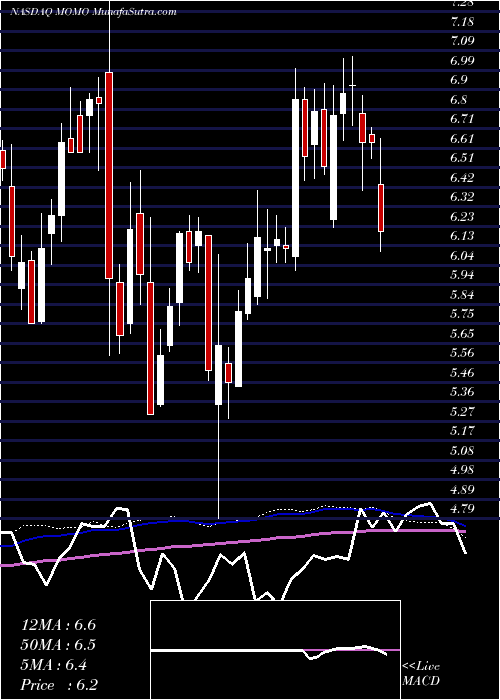Click the 5MA : 6.4 label
500x700 pixels.
coord(54,665)
